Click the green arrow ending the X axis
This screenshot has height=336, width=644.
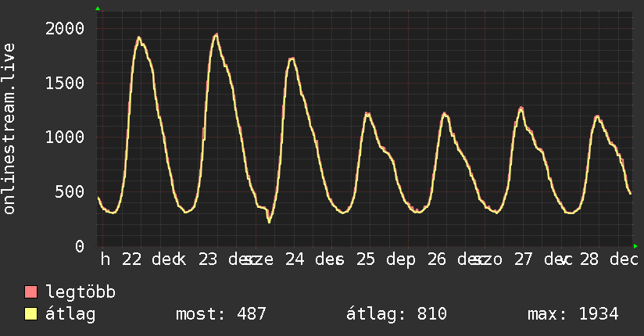tap(635, 246)
